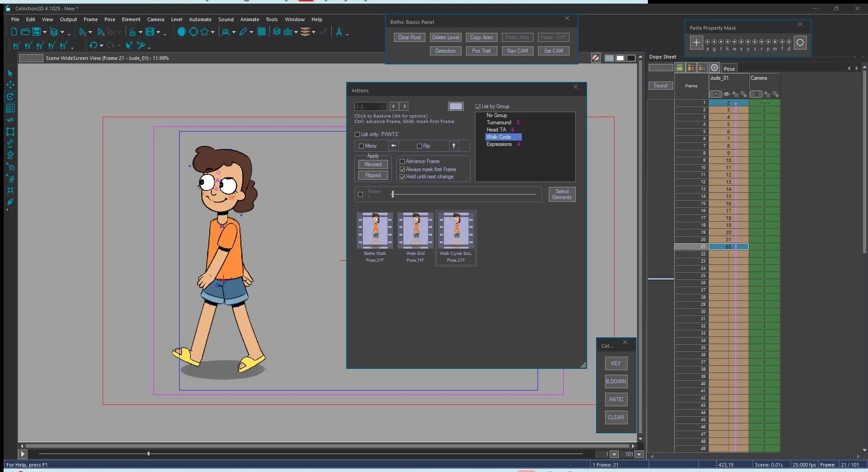Screen dimensions: 868x472
Task: Toggle the 's' radio in Paste Property Mask
Action: 707,41
